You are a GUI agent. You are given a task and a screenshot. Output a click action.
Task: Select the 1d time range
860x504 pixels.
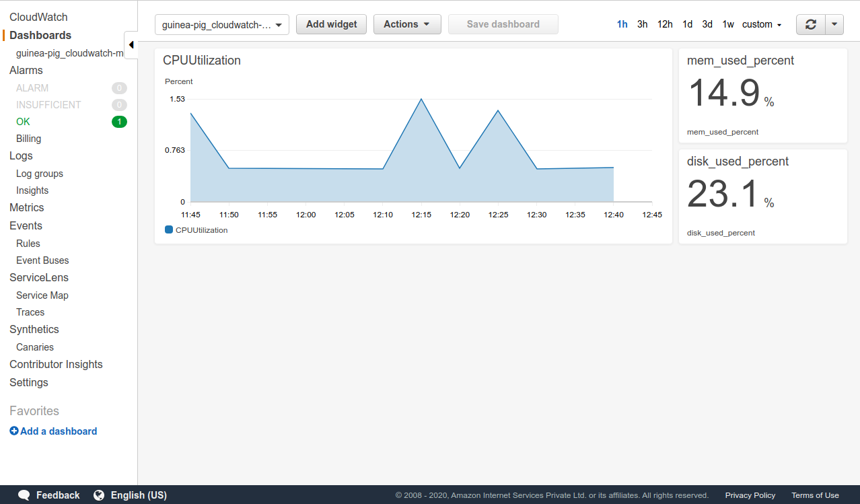687,24
